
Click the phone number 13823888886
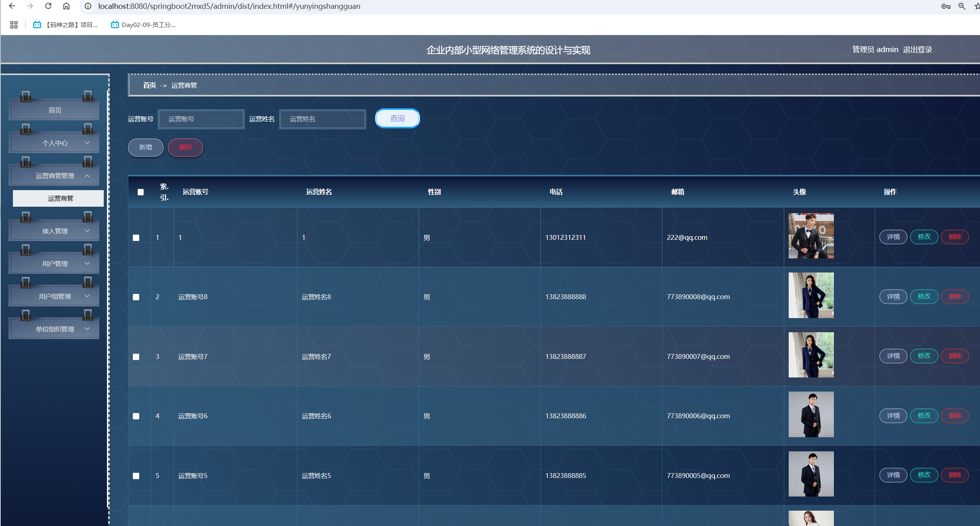pyautogui.click(x=565, y=416)
